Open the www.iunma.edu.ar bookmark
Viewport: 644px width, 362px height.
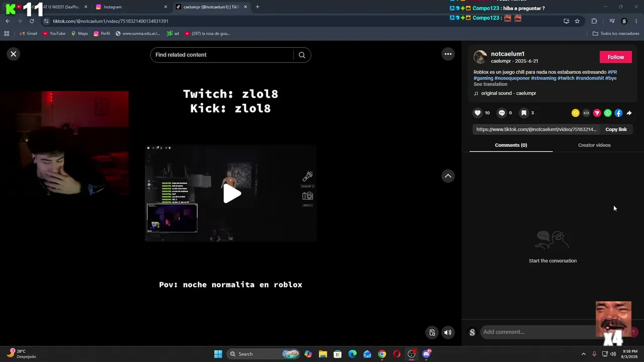point(137,34)
